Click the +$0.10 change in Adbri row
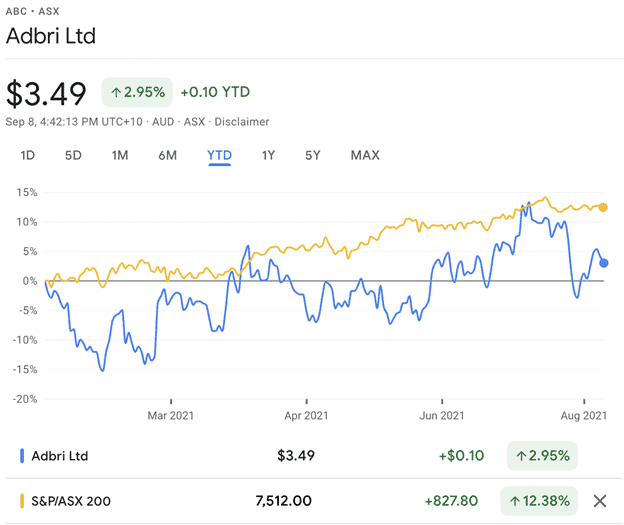 coord(461,456)
